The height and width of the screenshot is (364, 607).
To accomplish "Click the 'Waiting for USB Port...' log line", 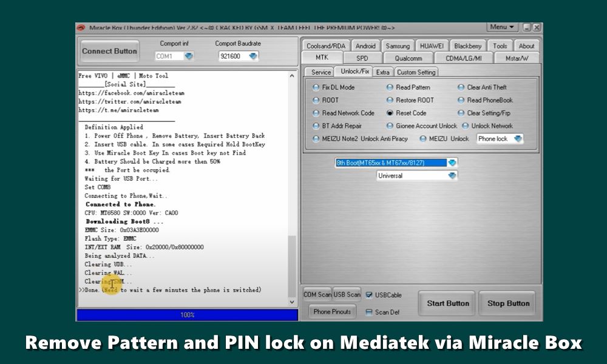I will (121, 178).
